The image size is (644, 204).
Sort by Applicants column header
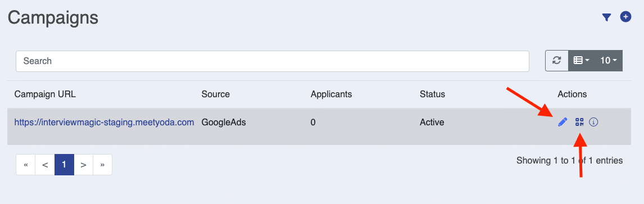332,94
